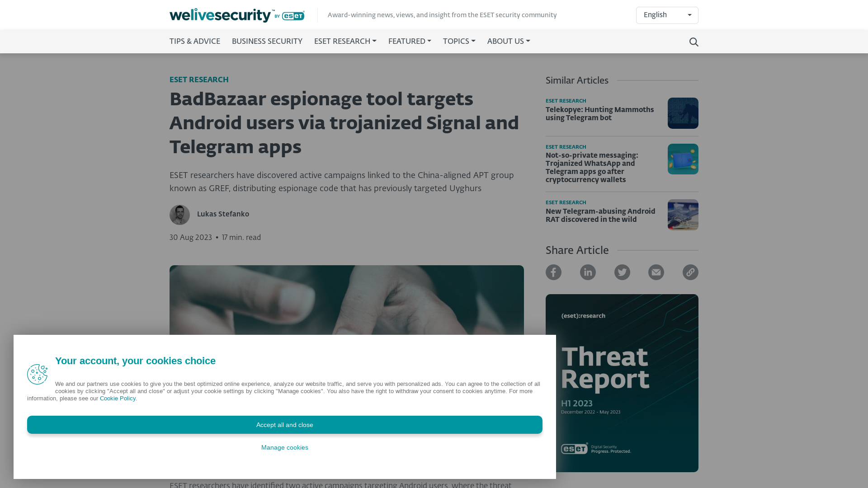Click the Twitter share icon
Image resolution: width=868 pixels, height=488 pixels.
coord(622,272)
